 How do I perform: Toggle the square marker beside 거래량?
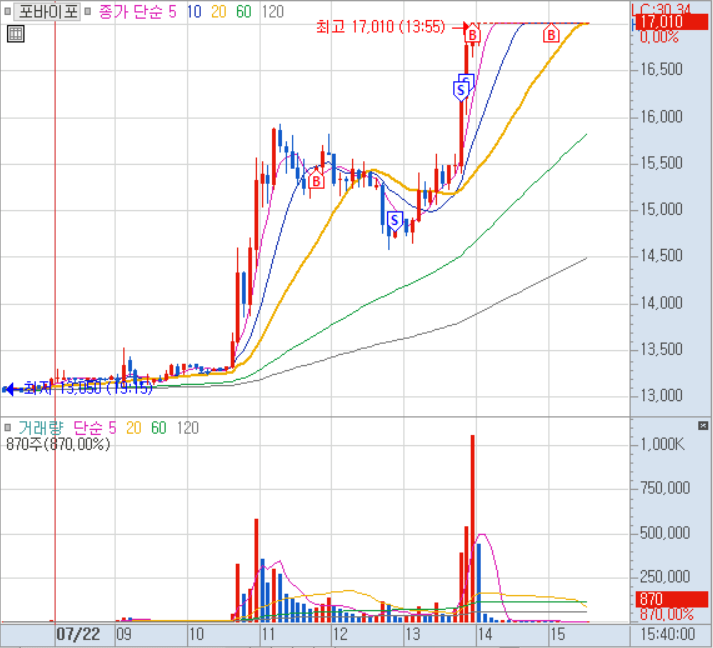[9, 428]
